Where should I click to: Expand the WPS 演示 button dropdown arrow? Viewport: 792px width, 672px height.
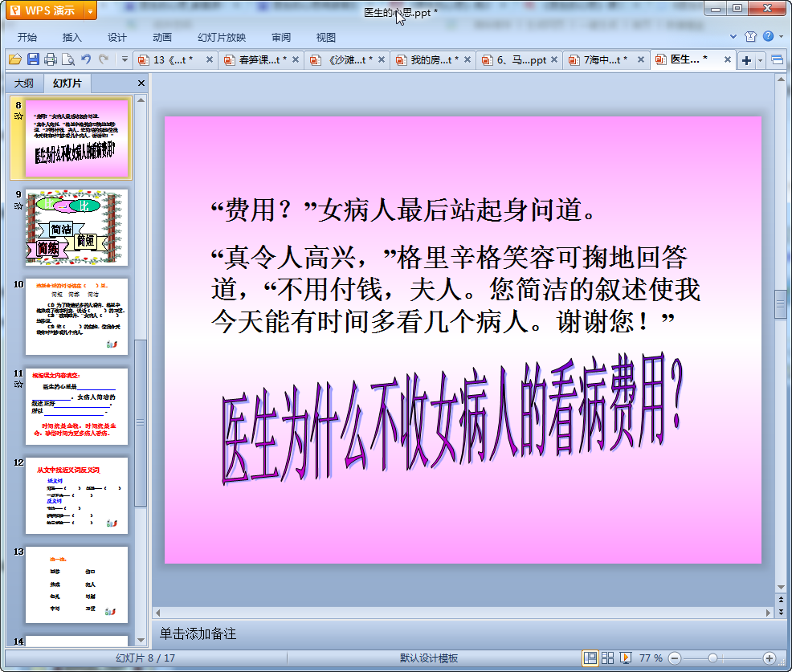point(91,10)
